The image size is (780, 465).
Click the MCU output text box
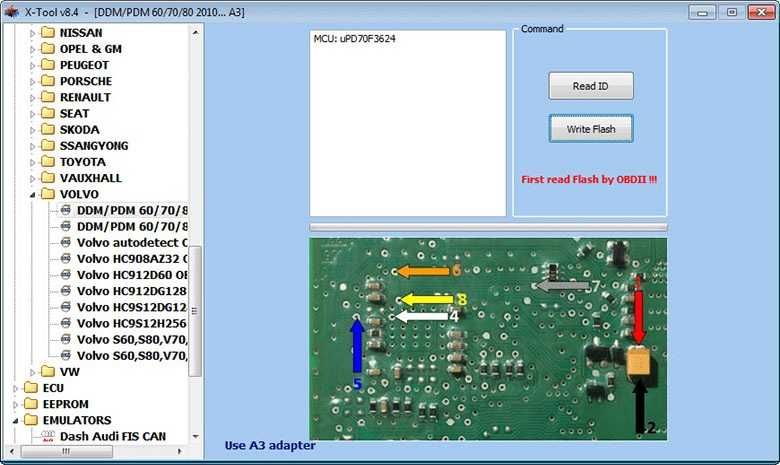pyautogui.click(x=408, y=123)
